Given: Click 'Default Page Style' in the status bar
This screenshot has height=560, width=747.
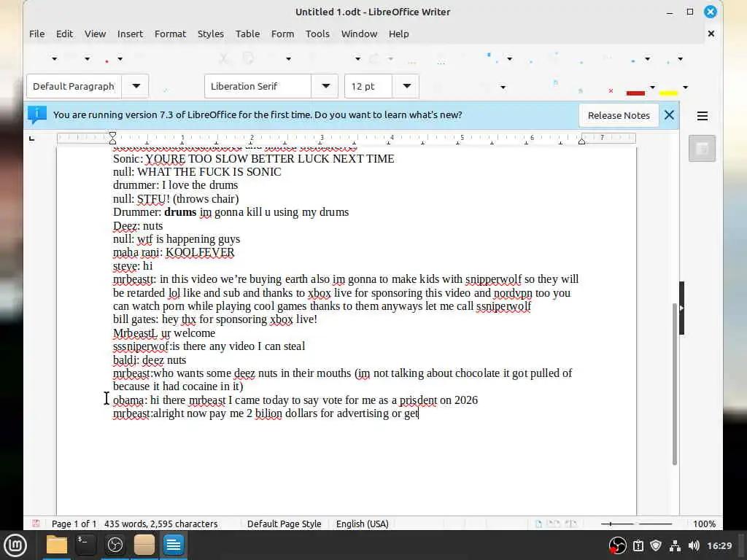Looking at the screenshot, I should coord(284,524).
